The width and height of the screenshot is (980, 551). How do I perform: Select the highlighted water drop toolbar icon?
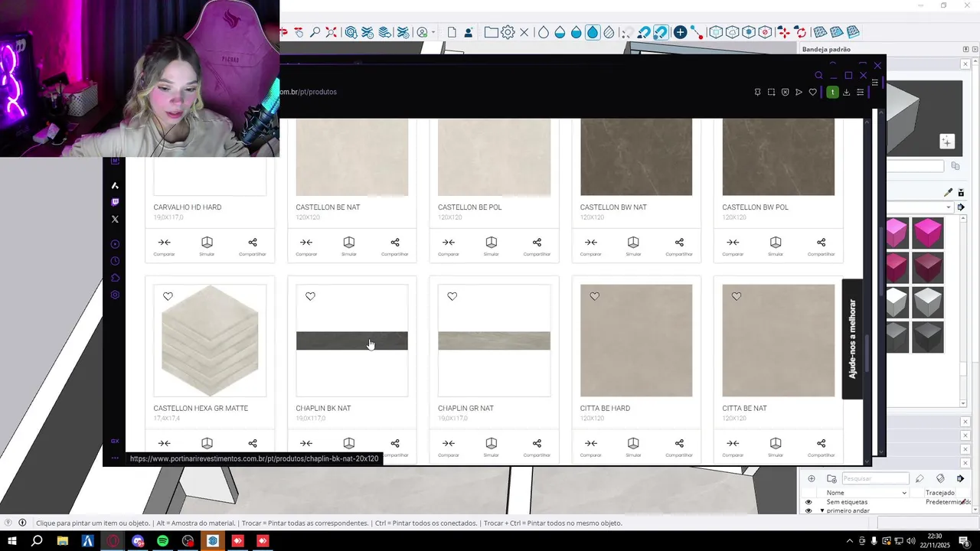(x=593, y=32)
